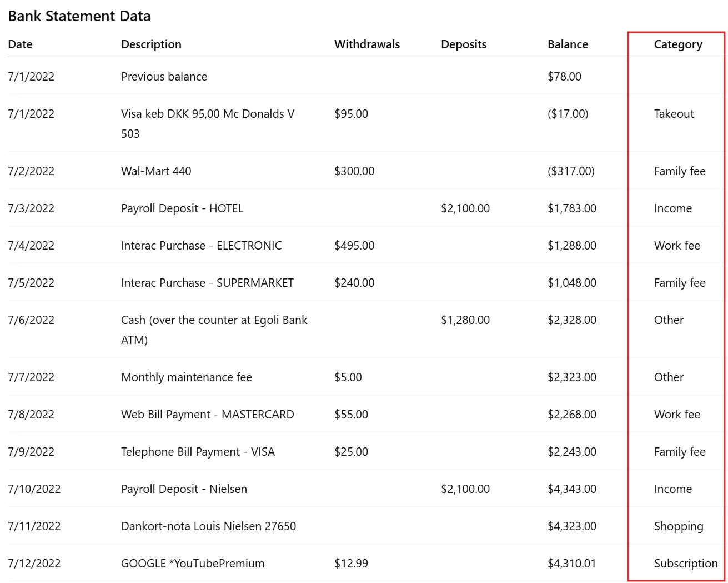Select the Deposits column header
Image resolution: width=728 pixels, height=583 pixels.
point(463,44)
